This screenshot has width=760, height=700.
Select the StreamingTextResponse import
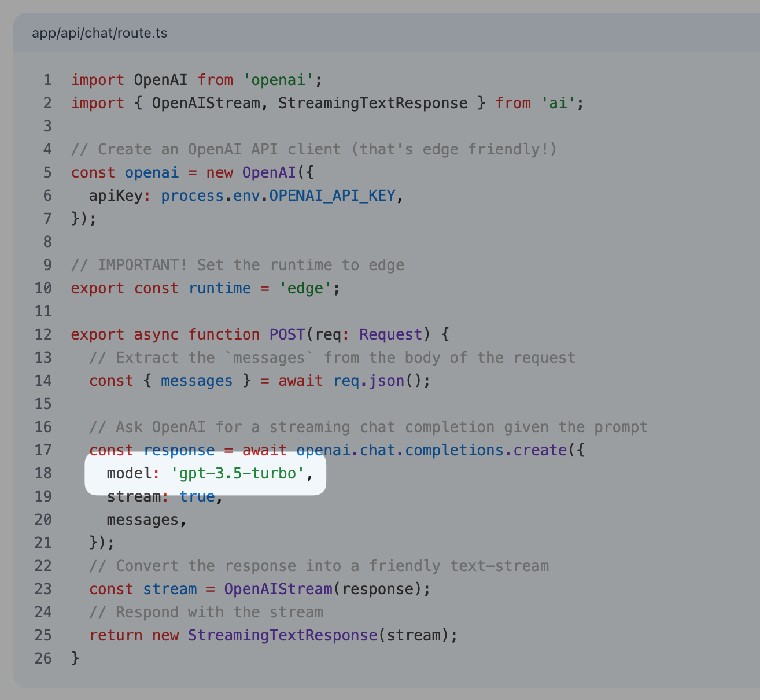click(x=372, y=103)
